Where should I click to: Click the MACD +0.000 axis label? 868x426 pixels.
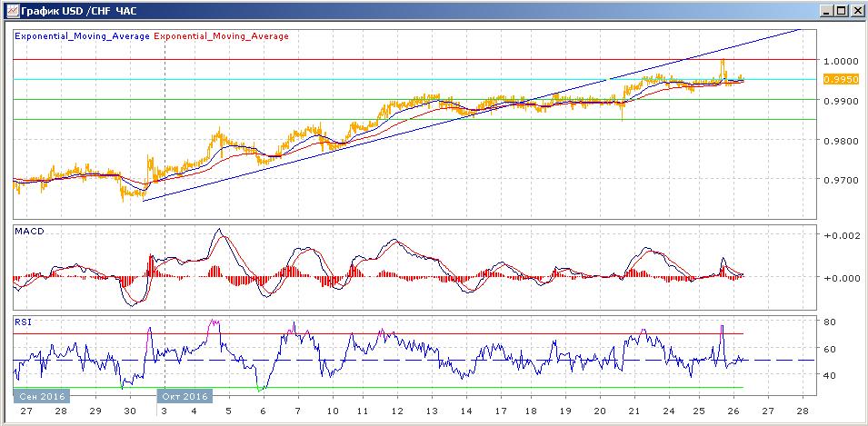842,278
